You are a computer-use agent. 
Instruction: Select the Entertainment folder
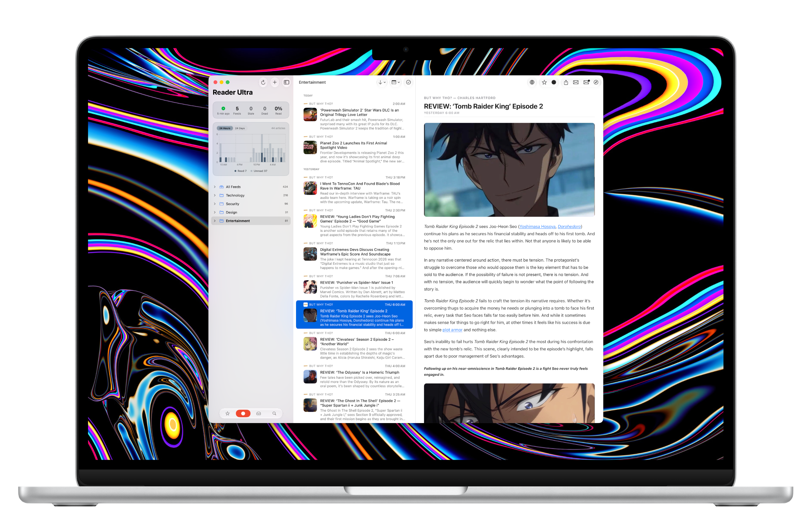point(251,221)
